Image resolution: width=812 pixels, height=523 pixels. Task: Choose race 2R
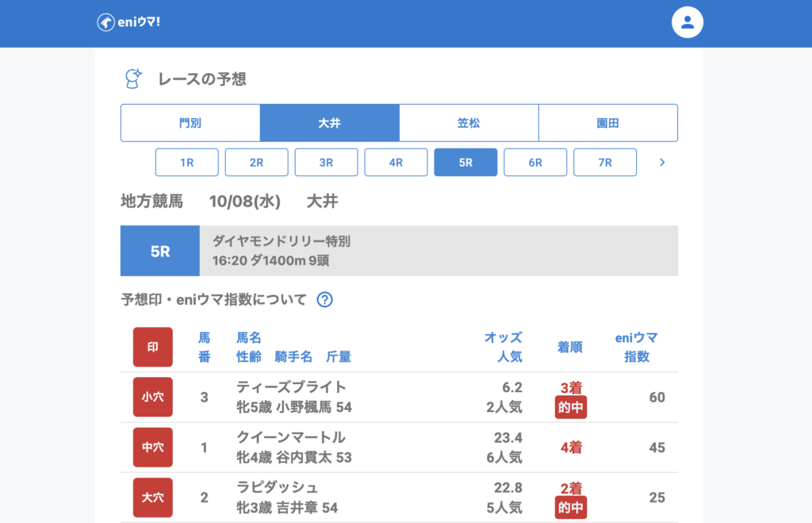tap(256, 163)
